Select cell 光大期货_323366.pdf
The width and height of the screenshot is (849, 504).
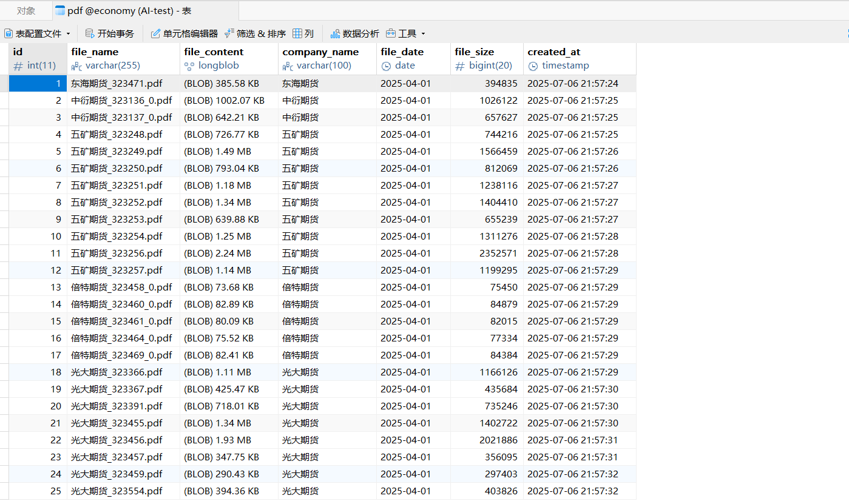[123, 372]
